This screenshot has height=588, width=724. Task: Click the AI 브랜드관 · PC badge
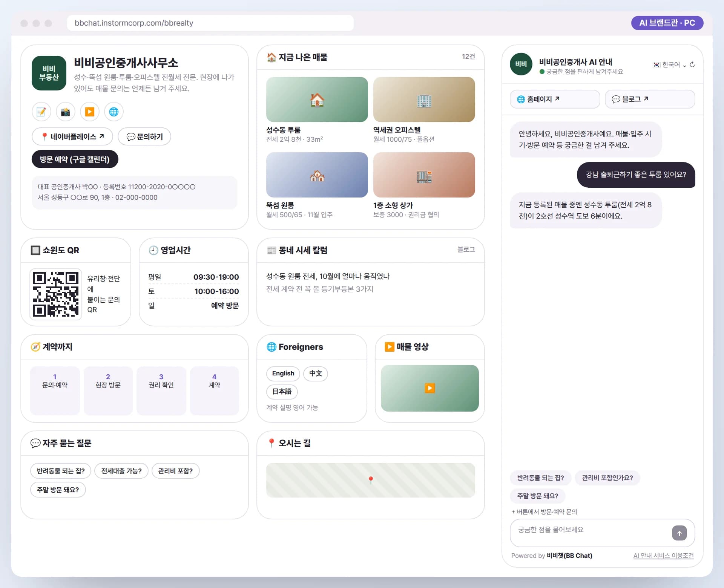coord(667,23)
